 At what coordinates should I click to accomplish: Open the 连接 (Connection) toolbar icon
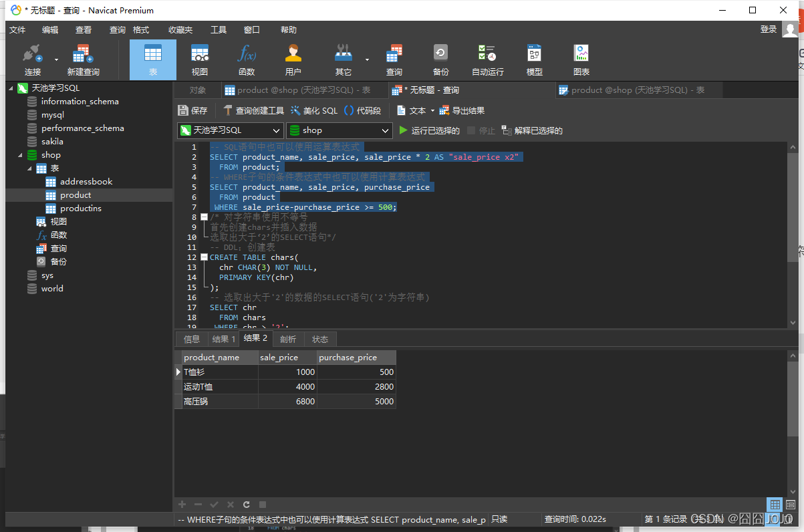pyautogui.click(x=32, y=60)
